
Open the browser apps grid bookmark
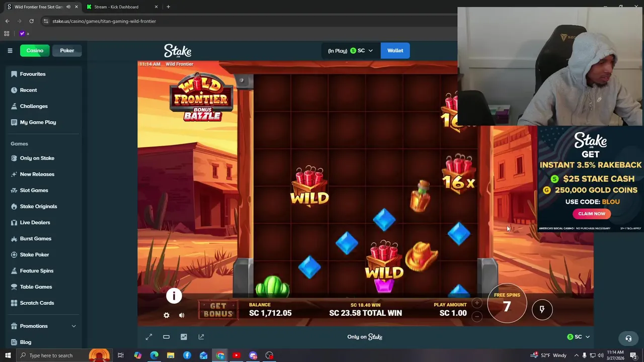click(7, 34)
